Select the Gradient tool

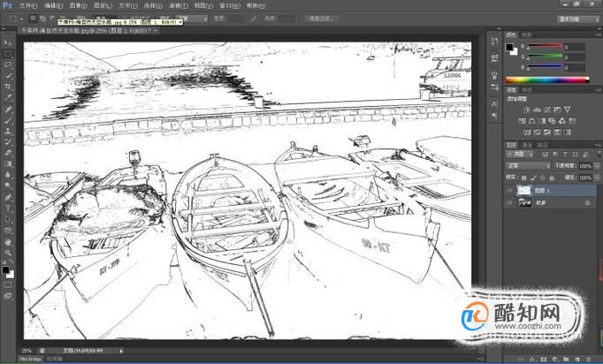point(8,164)
